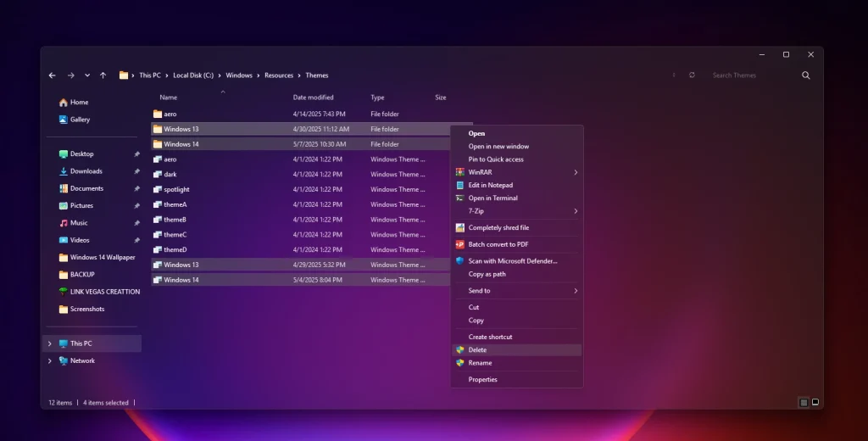
Task: Click This PC in the breadcrumb
Action: [150, 75]
